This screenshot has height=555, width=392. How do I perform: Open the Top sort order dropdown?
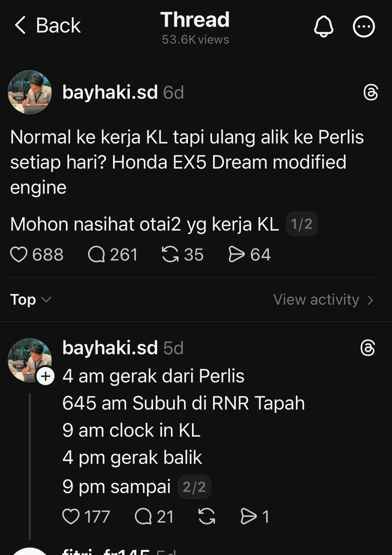coord(29,300)
